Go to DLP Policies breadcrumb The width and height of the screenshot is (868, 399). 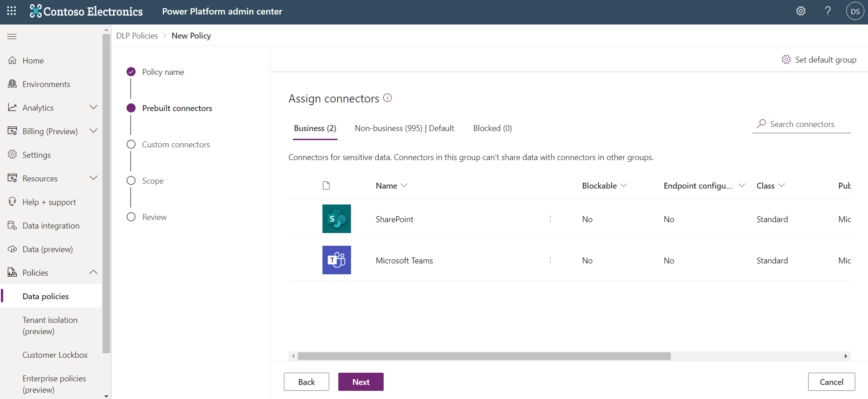click(x=137, y=36)
